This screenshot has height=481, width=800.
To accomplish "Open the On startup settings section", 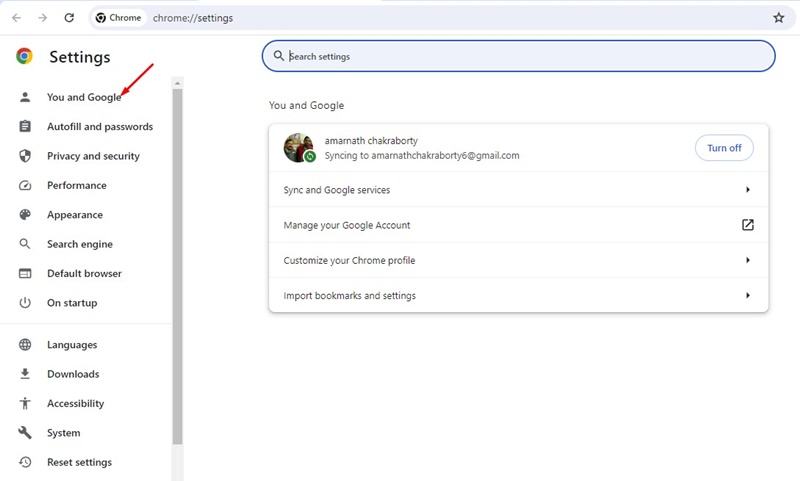I will click(72, 303).
